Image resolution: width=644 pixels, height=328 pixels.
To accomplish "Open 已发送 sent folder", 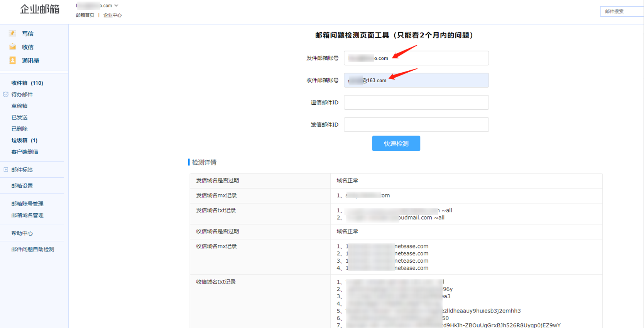I will coord(19,117).
